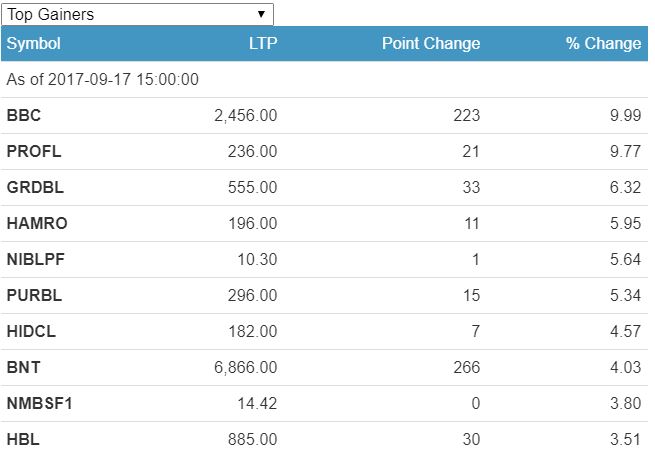655x456 pixels.
Task: Open the BBC stock symbol
Action: pyautogui.click(x=23, y=115)
